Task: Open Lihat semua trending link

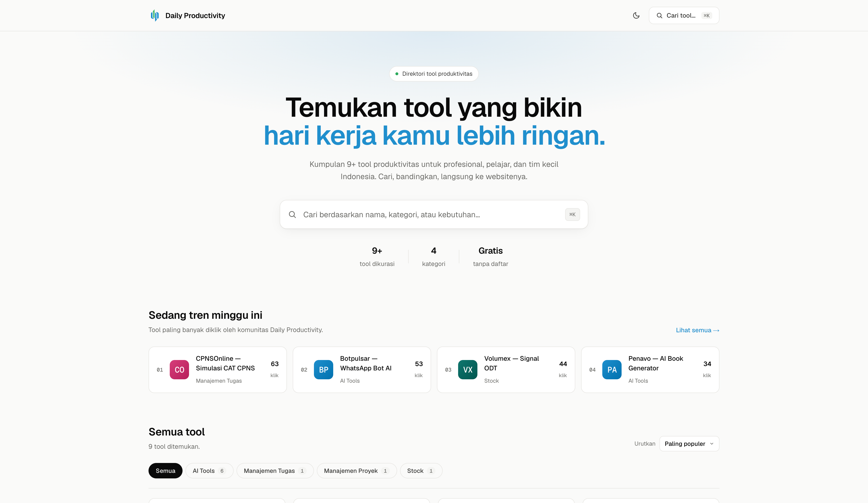Action: (697, 330)
